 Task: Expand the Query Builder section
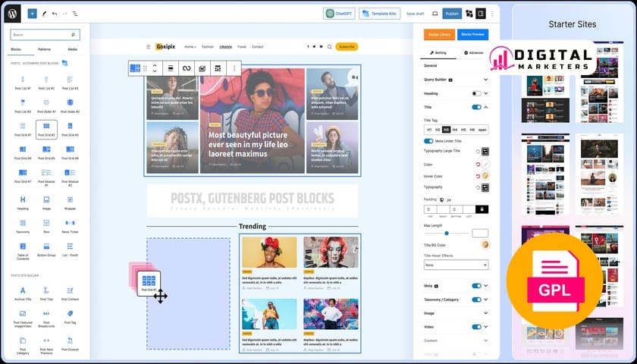point(485,79)
